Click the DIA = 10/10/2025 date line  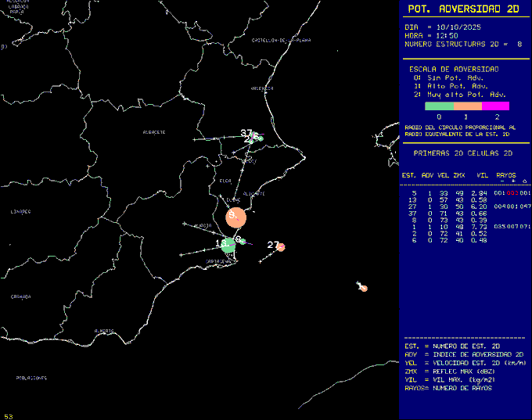point(443,27)
